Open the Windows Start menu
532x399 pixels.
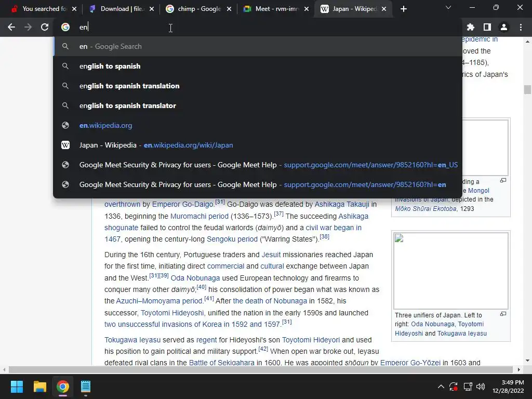coord(17,387)
